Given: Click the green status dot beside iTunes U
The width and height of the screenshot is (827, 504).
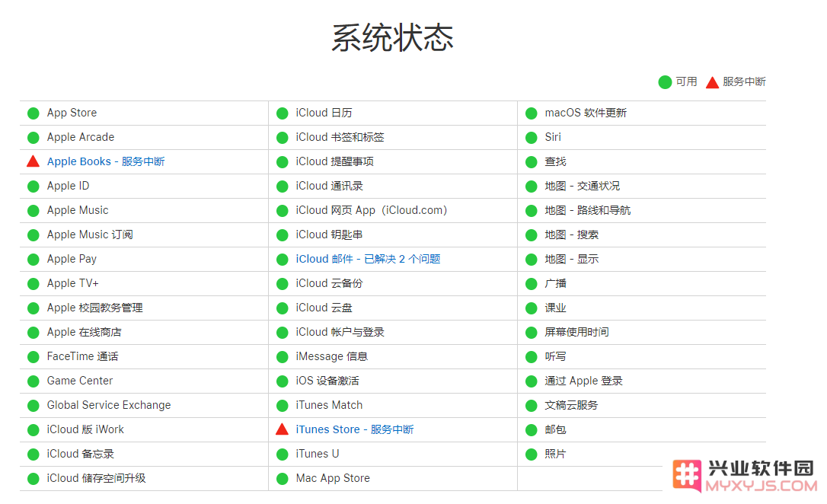Looking at the screenshot, I should tap(283, 454).
